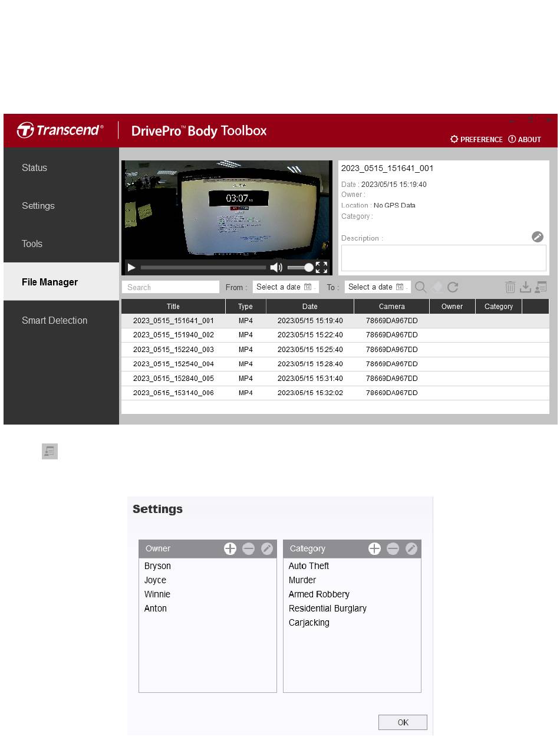
Task: Edit video info with the pencil icon
Action: tap(538, 237)
